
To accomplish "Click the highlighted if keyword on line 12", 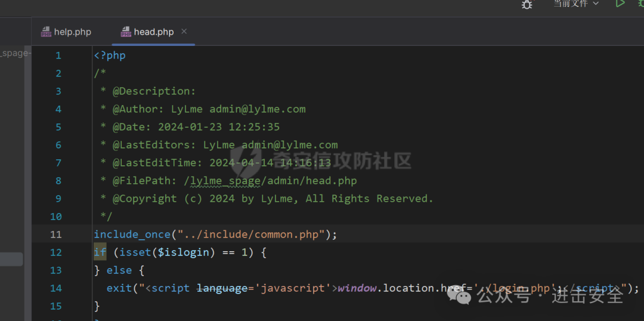I will click(x=100, y=252).
